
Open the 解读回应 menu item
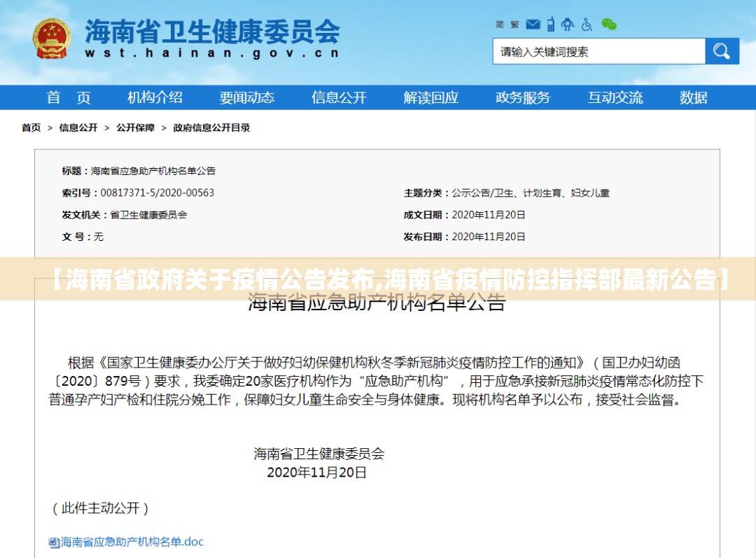pyautogui.click(x=430, y=98)
